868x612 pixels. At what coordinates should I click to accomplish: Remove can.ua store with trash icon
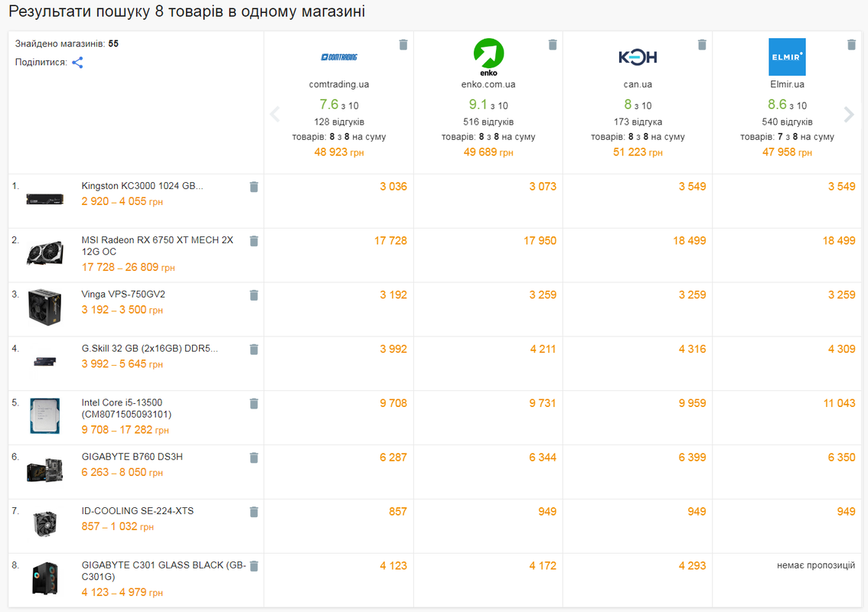tap(702, 44)
